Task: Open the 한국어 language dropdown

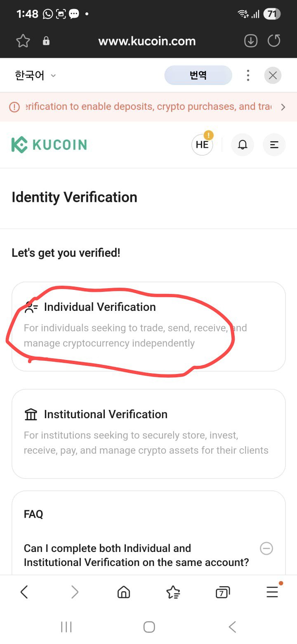Action: 35,76
